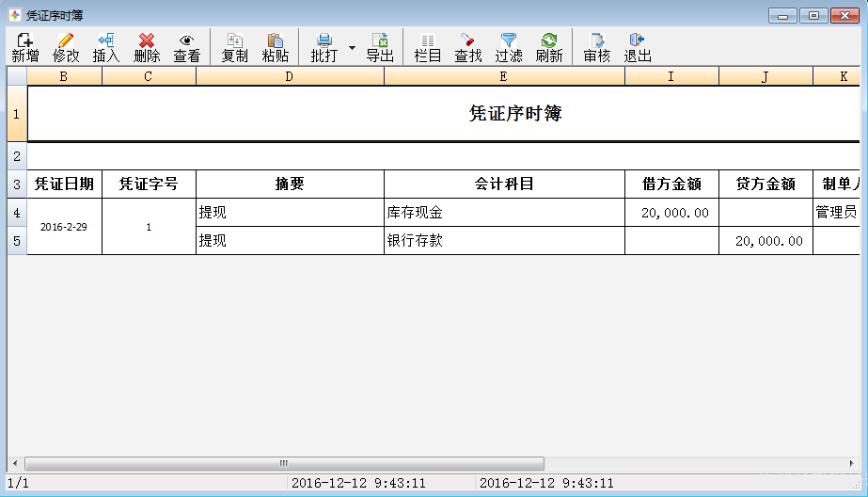
Task: Select column header I
Action: pyautogui.click(x=671, y=76)
